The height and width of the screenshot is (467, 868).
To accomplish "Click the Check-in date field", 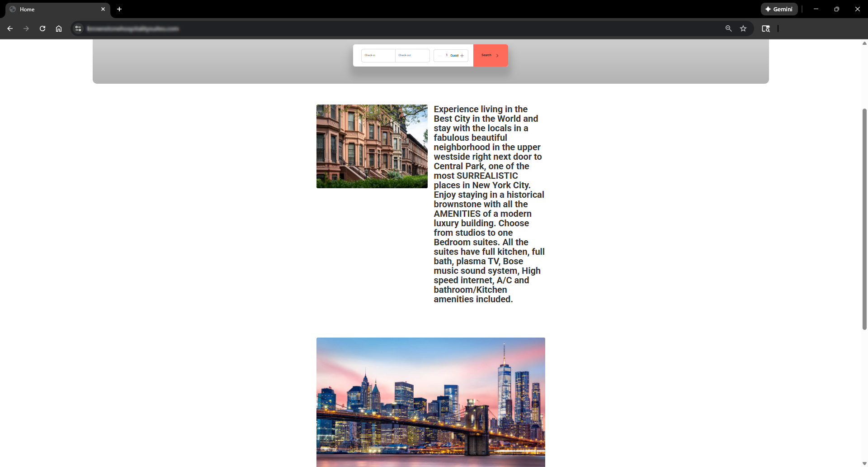I will click(x=378, y=56).
